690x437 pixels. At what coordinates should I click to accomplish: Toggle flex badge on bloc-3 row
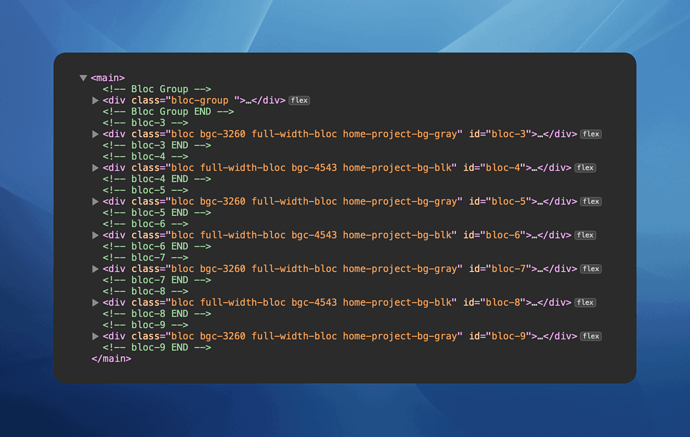click(x=591, y=134)
